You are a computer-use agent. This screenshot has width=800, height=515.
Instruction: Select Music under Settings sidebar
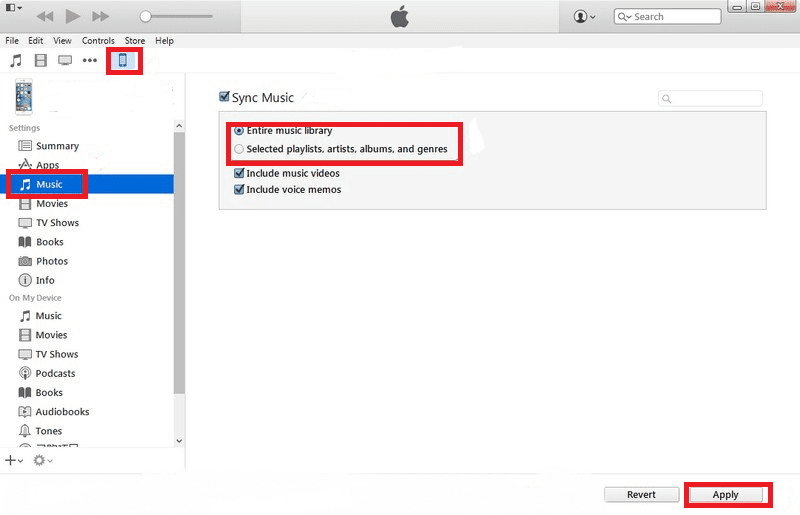pos(87,184)
